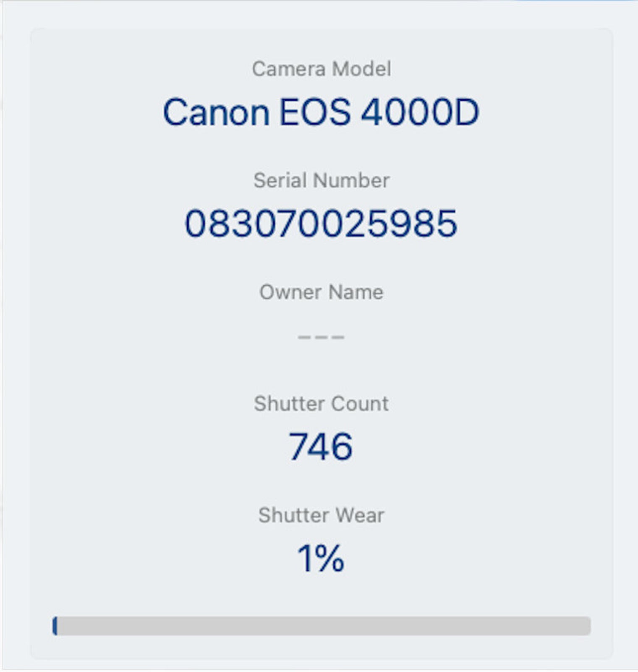This screenshot has width=638, height=672.
Task: Click the Shutter Count label
Action: click(321, 404)
